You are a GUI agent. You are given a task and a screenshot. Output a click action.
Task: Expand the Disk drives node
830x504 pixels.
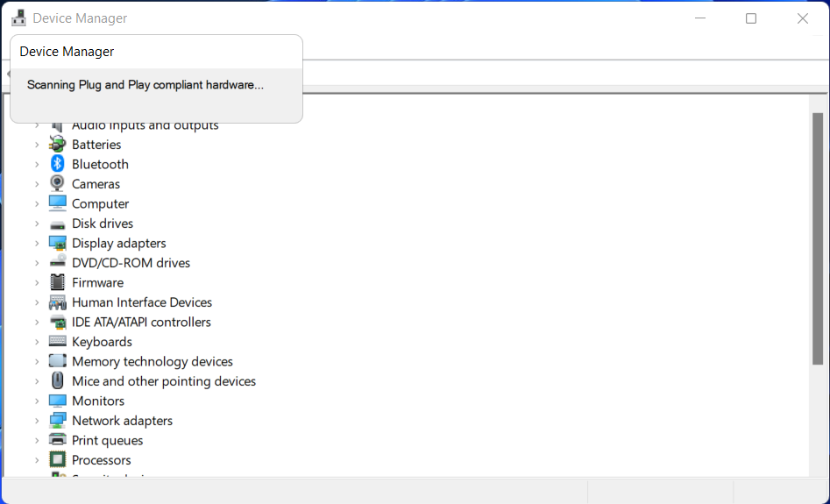[x=37, y=224]
